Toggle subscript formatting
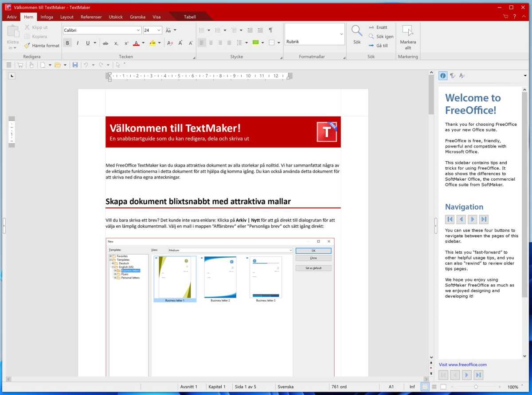 [116, 43]
